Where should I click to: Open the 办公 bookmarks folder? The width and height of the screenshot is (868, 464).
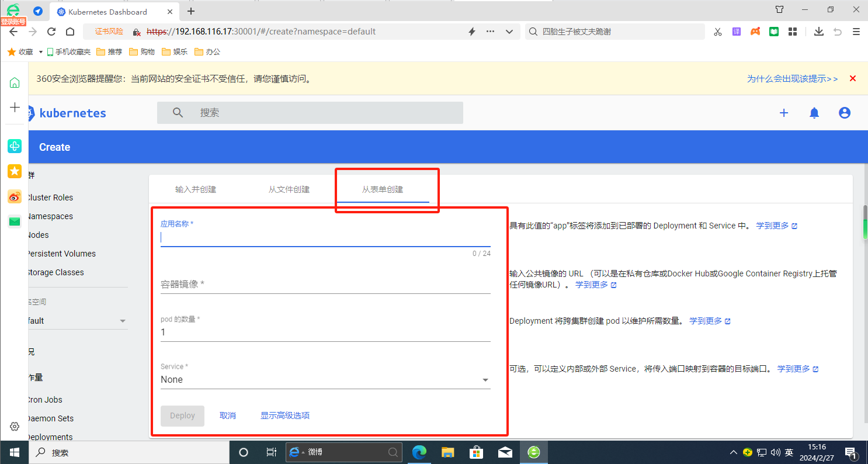[207, 52]
